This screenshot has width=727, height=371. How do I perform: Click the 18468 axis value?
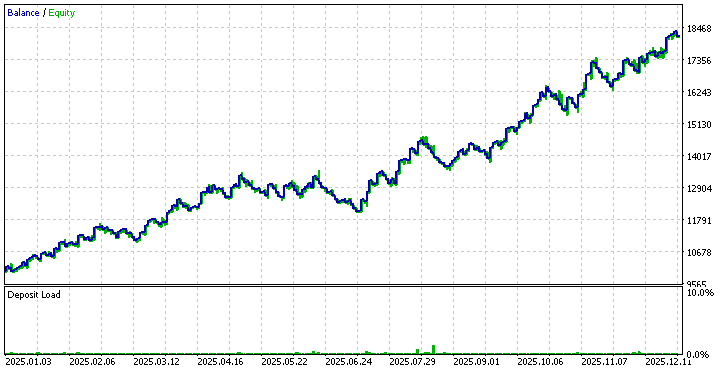699,29
